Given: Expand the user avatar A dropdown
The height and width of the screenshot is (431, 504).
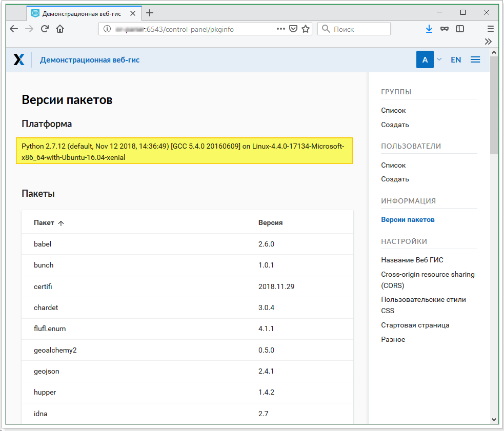Looking at the screenshot, I should pyautogui.click(x=439, y=60).
